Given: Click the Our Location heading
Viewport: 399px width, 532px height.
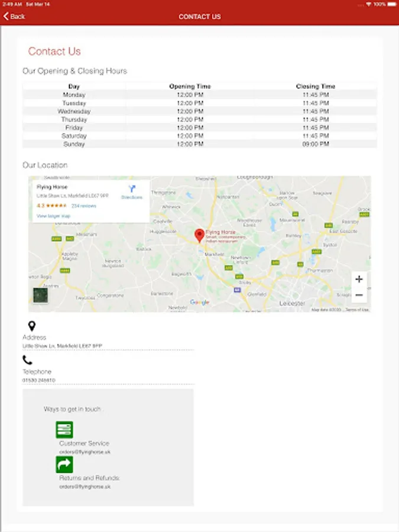Looking at the screenshot, I should [x=45, y=165].
